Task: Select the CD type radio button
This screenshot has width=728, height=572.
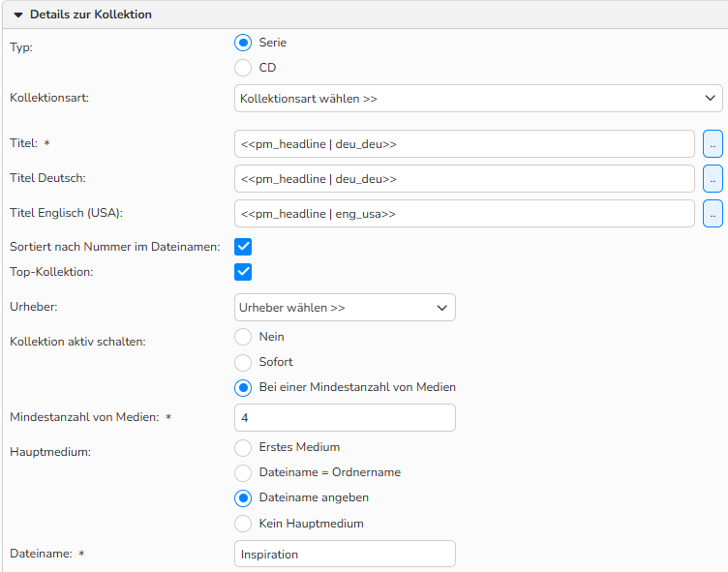Action: point(243,68)
